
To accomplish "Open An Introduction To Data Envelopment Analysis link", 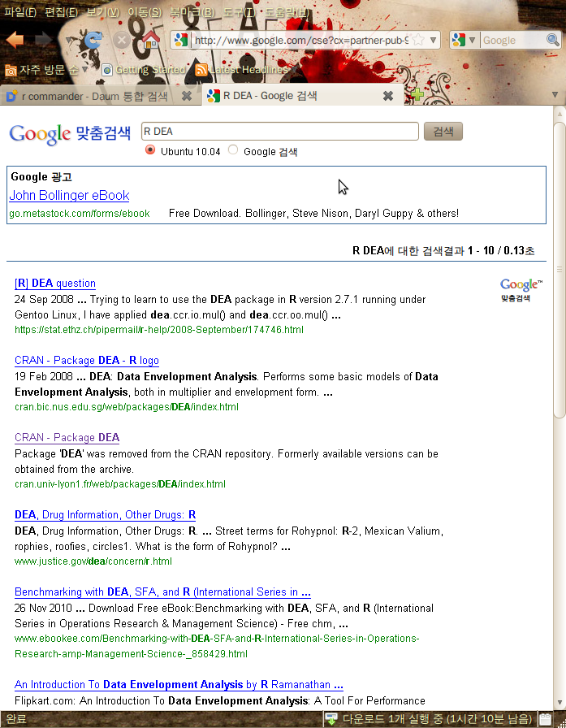I will click(179, 684).
